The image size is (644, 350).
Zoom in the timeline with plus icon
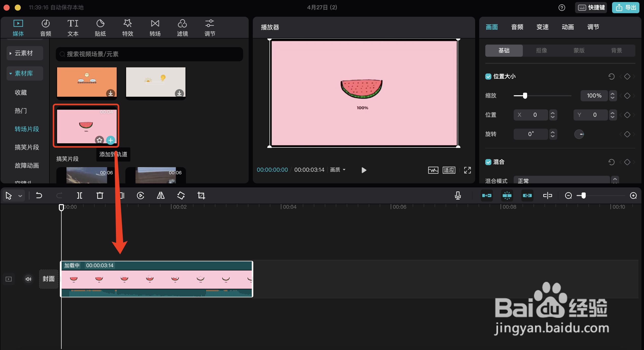[x=633, y=196]
